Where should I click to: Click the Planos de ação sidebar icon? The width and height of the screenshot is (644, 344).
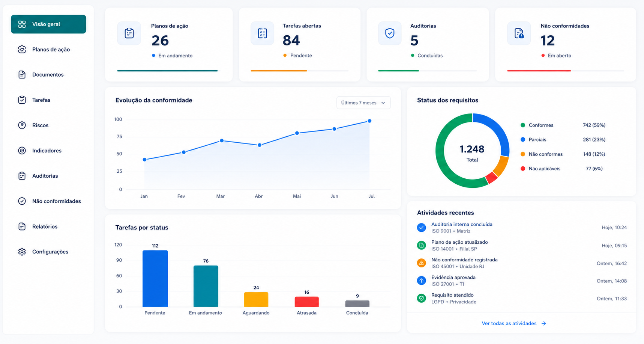tap(22, 49)
